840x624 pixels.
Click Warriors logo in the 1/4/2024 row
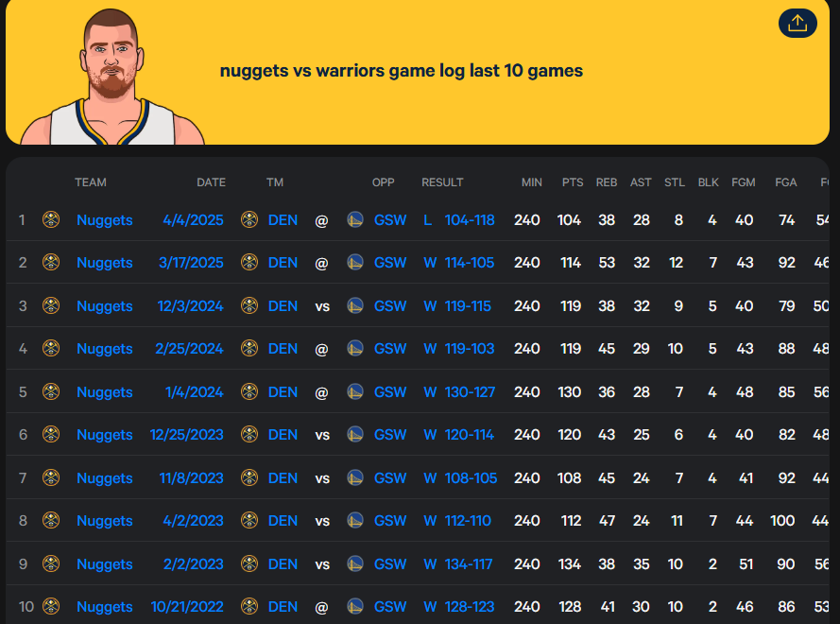[x=355, y=391]
